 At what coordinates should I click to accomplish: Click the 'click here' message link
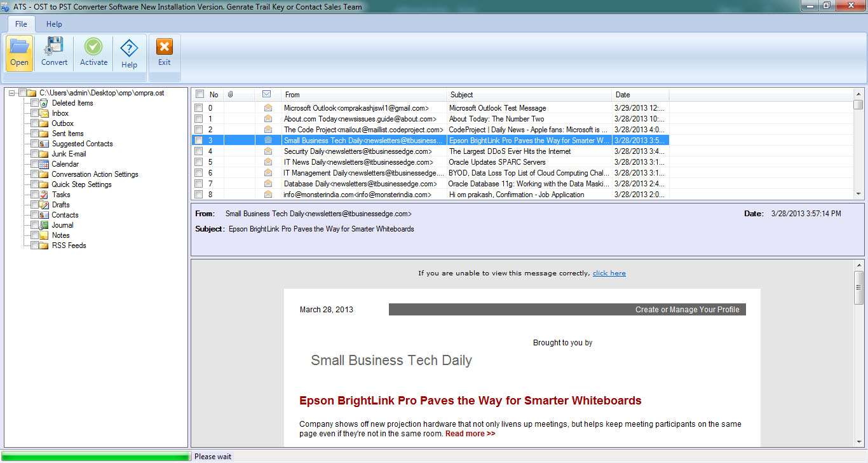point(609,273)
